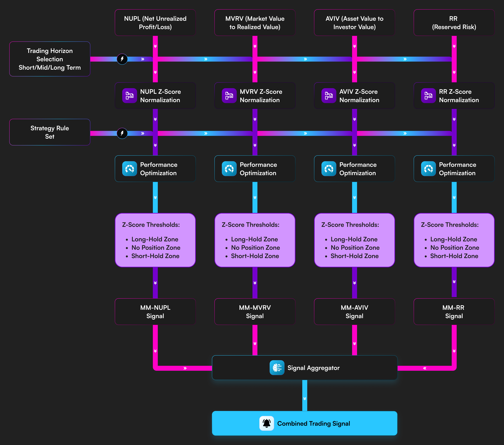Click the lightning bolt after Trading Horizon Selection
Screen dimensions: 504x445
(x=122, y=59)
